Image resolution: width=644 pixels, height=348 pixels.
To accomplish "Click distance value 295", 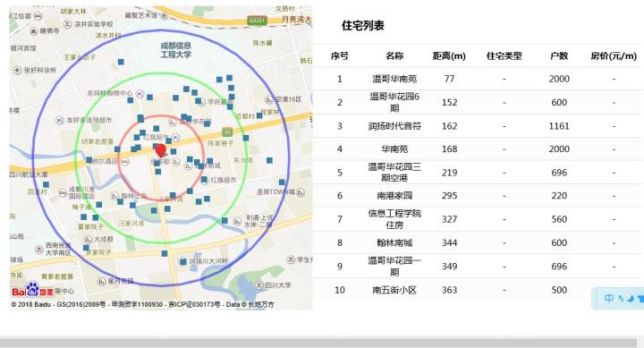I will (x=449, y=196).
